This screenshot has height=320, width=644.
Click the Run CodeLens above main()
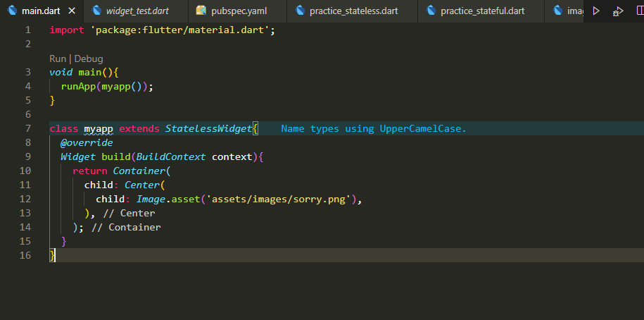pos(58,59)
